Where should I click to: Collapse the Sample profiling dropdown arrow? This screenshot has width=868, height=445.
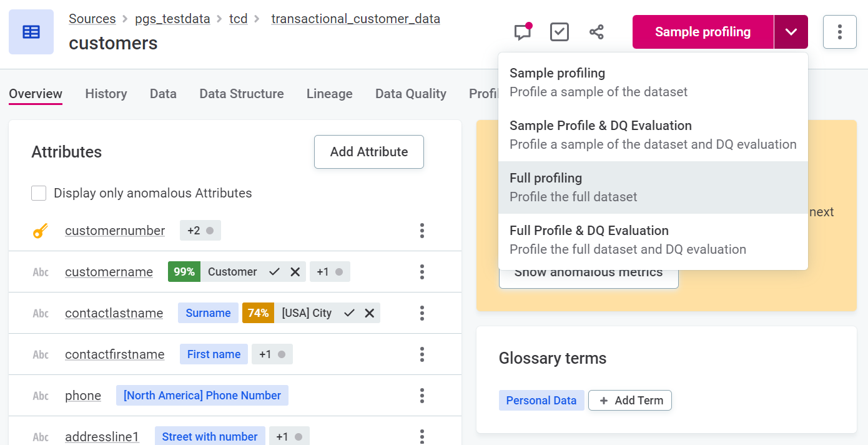pos(791,32)
